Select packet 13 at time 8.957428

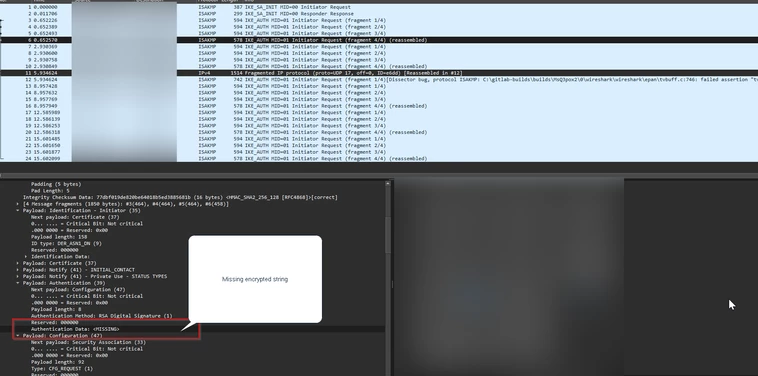pos(379,86)
